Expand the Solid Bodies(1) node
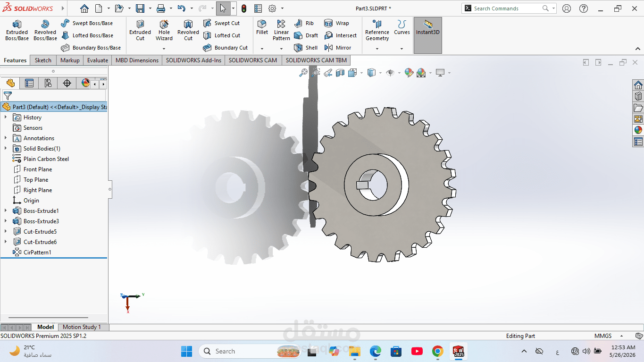 tap(6, 149)
